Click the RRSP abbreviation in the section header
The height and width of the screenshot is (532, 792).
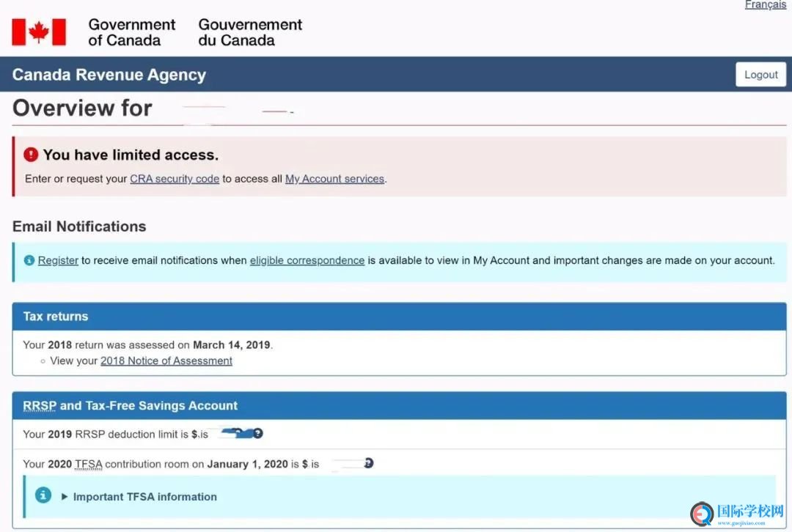40,406
